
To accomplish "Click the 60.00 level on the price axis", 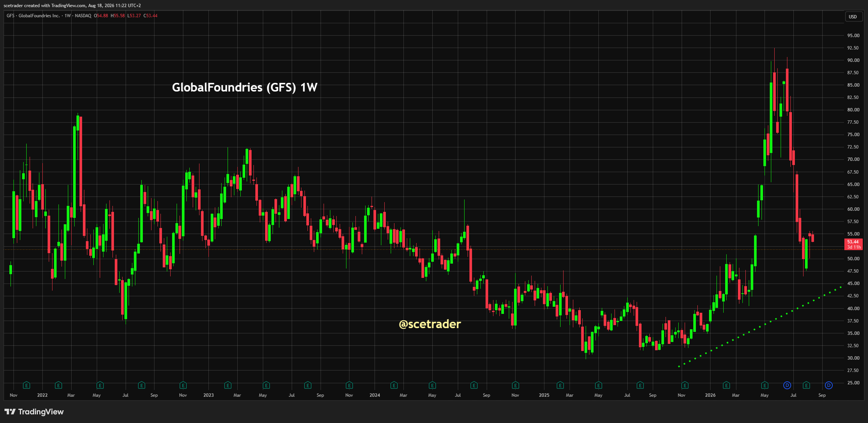I will click(853, 209).
